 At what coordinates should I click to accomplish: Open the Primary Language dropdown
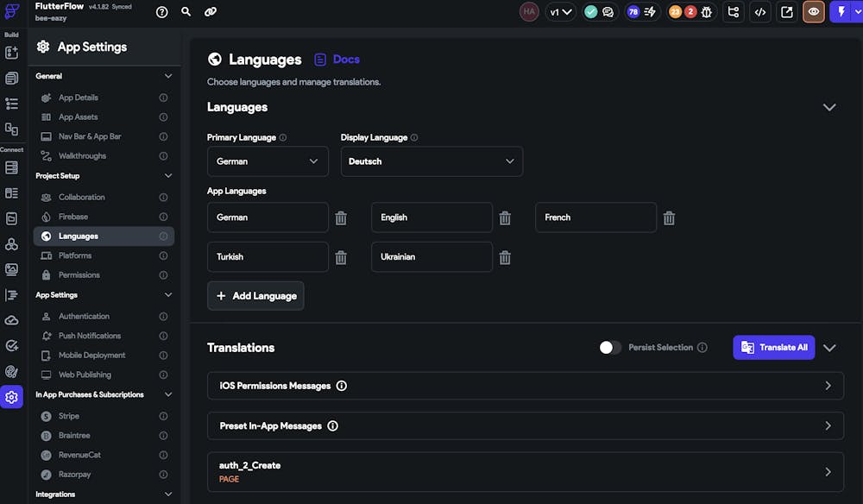[x=268, y=161]
